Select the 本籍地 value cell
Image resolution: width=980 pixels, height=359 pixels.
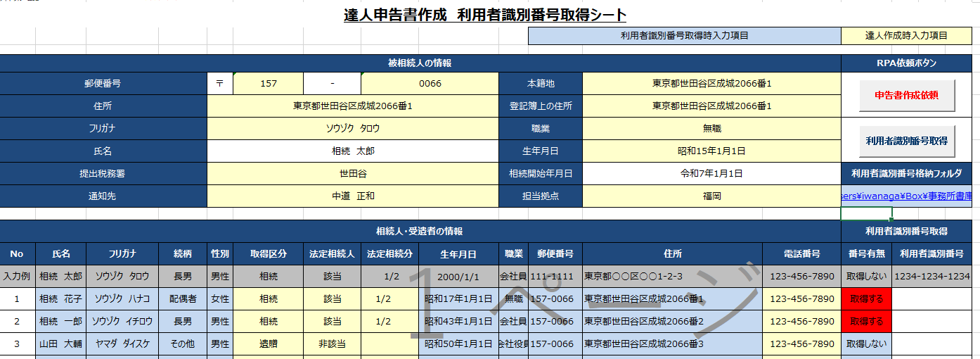point(711,84)
